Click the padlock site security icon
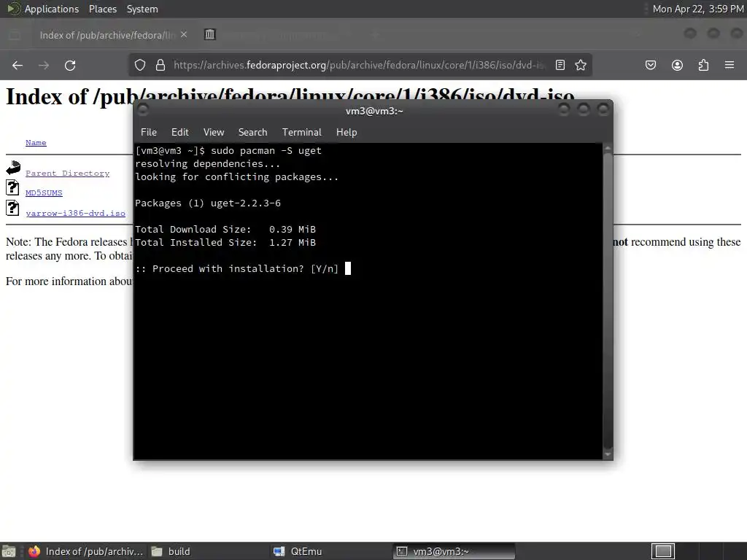 (160, 65)
